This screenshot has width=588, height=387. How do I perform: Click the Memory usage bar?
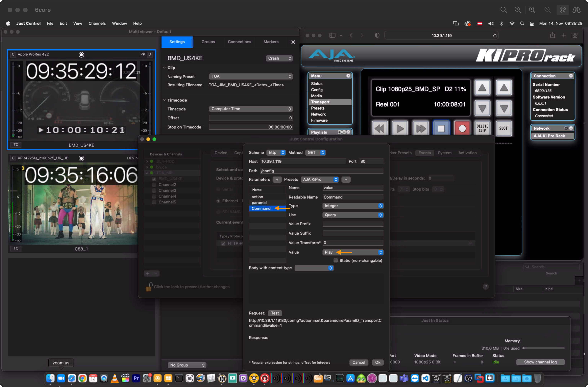(x=543, y=348)
